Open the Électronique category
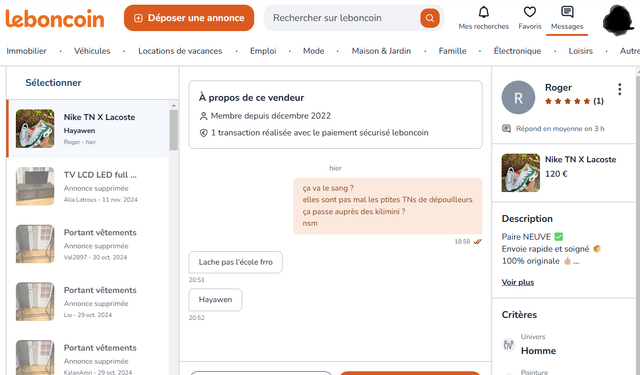 click(517, 51)
